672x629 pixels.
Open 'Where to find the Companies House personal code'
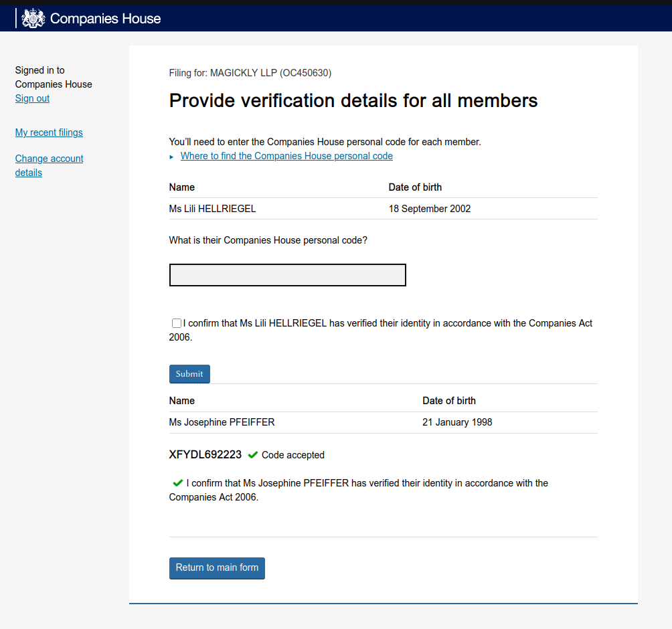(x=286, y=156)
